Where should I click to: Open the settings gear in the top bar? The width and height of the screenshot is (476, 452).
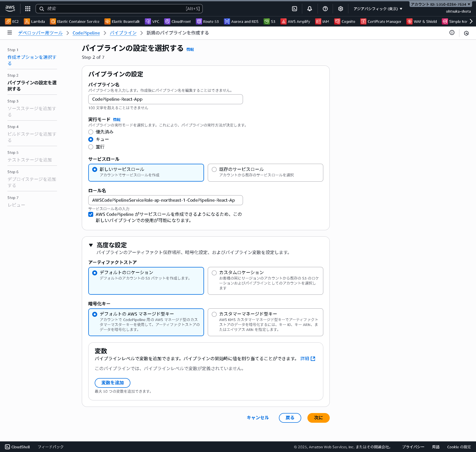340,8
